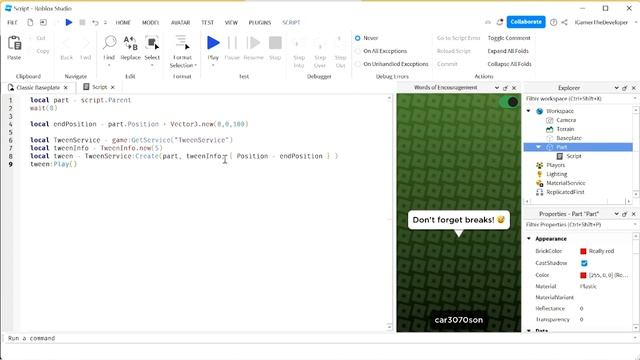Open the Classic Baseplate document tab
Screen dimensions: 640x360
(x=38, y=87)
